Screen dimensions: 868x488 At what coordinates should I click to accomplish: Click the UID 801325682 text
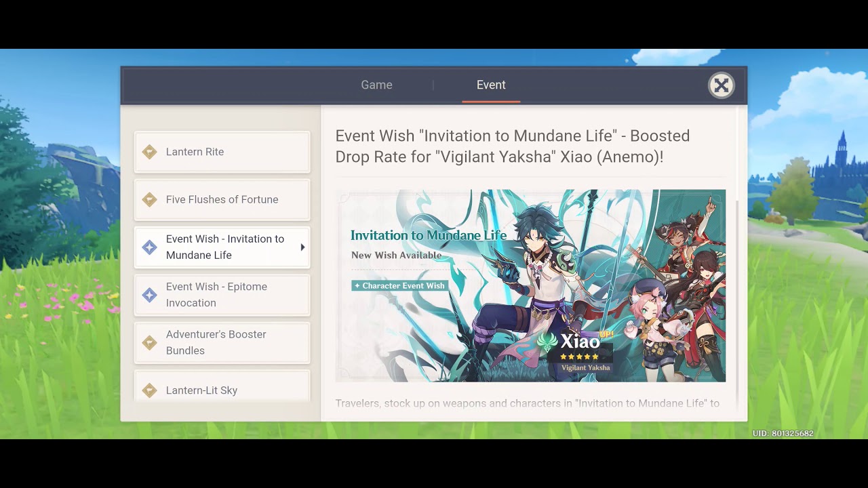(x=783, y=434)
